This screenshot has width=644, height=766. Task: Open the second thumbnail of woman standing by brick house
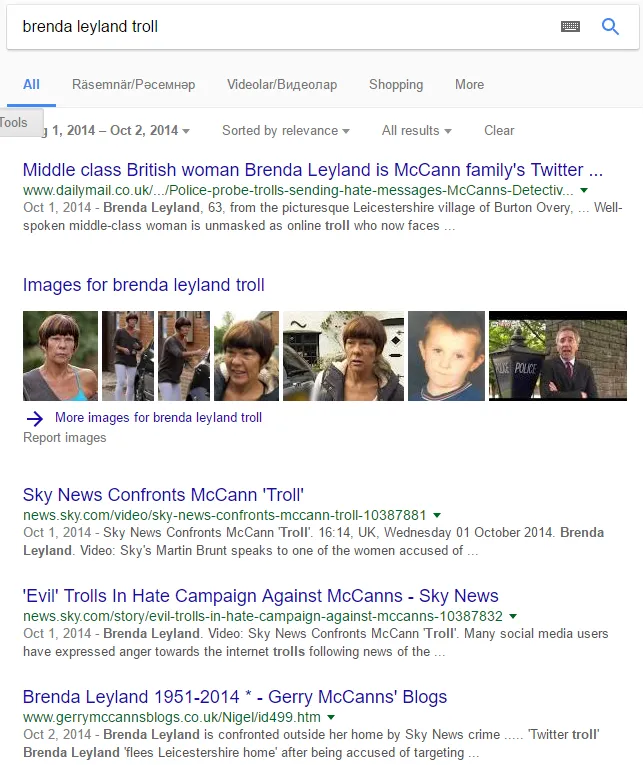tap(128, 356)
